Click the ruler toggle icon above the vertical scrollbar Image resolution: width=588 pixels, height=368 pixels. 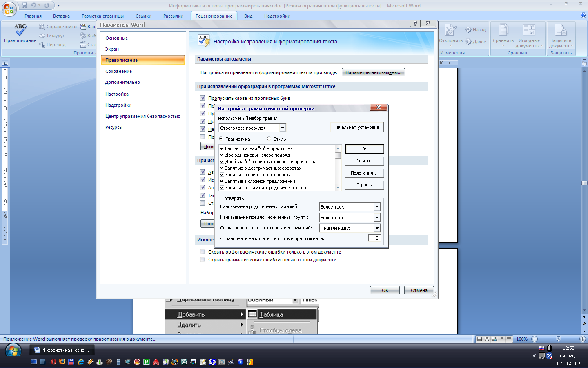pos(584,63)
